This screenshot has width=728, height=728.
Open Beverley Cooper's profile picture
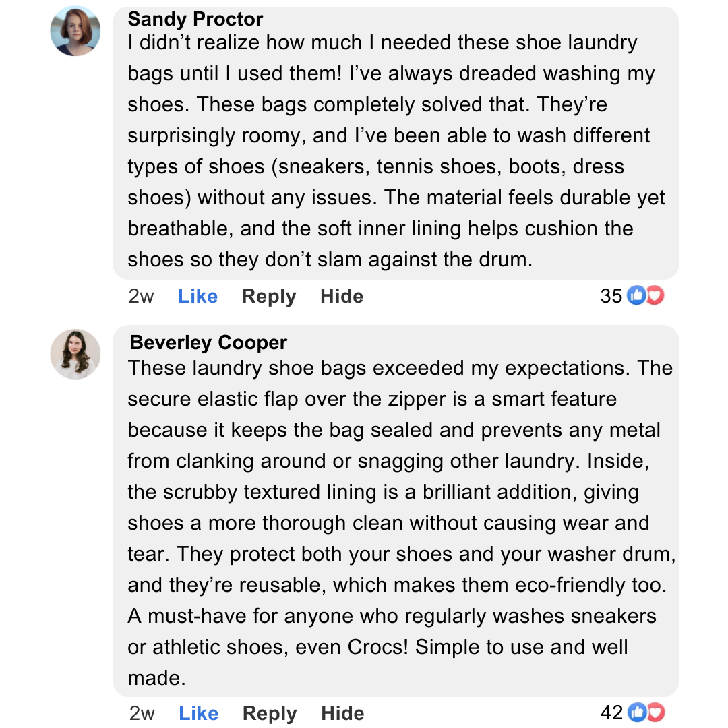click(75, 354)
